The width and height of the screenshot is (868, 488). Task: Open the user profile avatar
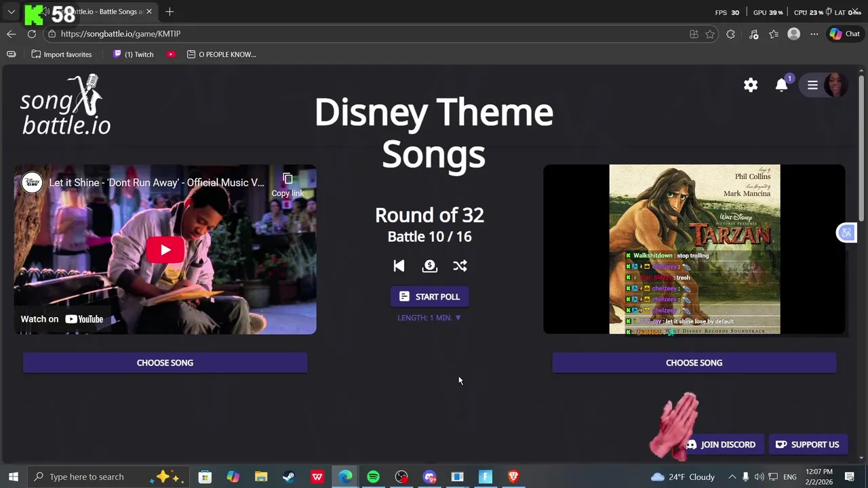(835, 85)
